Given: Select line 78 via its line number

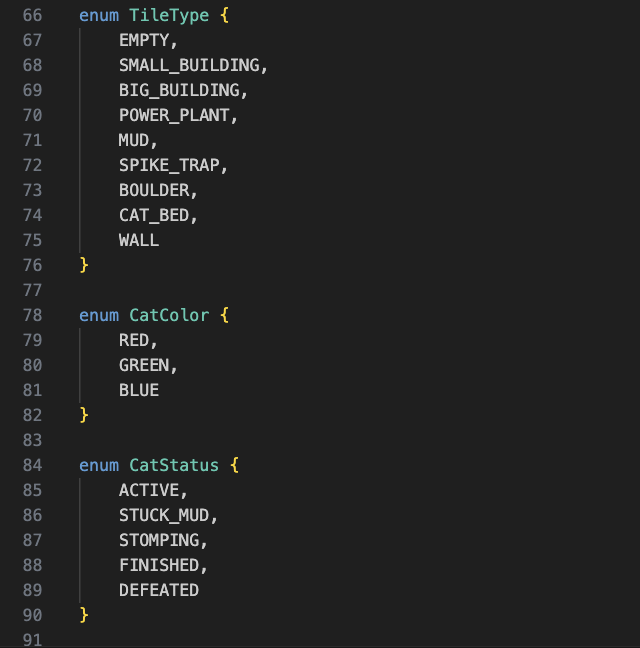Looking at the screenshot, I should point(32,315).
